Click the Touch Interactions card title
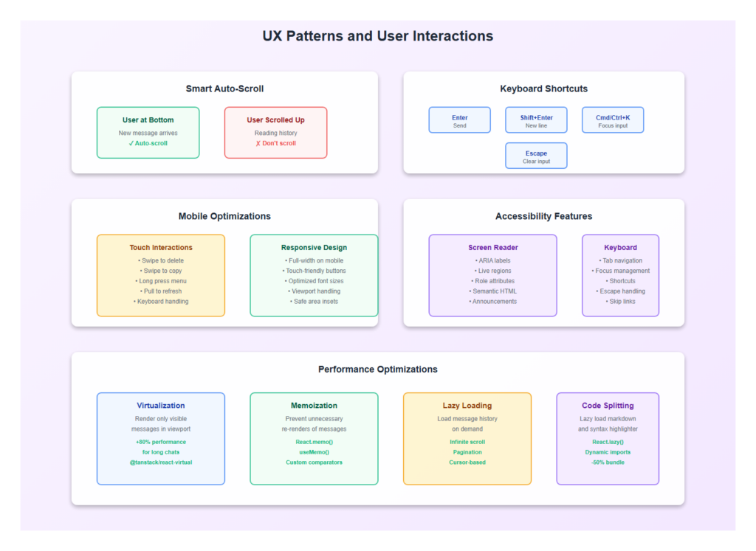Viewport: 756px width, 551px height. (161, 248)
